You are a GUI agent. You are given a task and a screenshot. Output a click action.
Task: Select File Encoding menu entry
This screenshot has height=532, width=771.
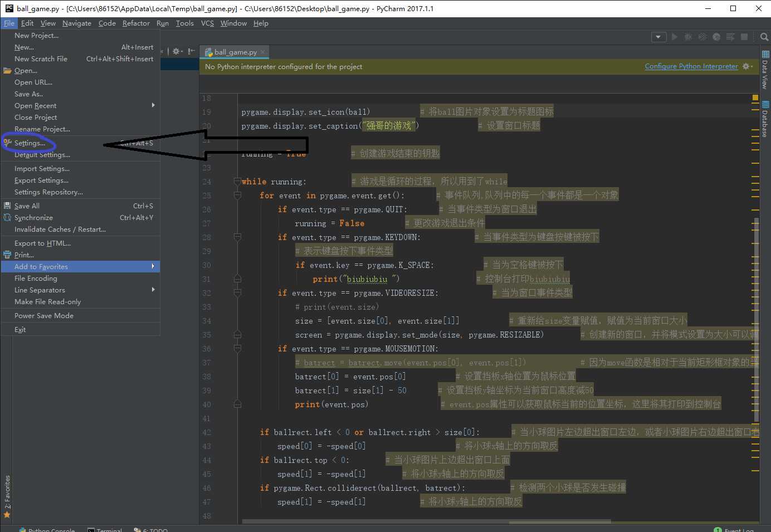point(80,279)
